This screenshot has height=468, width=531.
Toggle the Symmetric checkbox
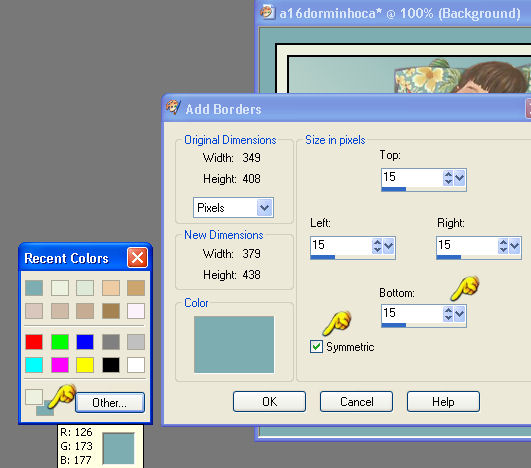[316, 346]
